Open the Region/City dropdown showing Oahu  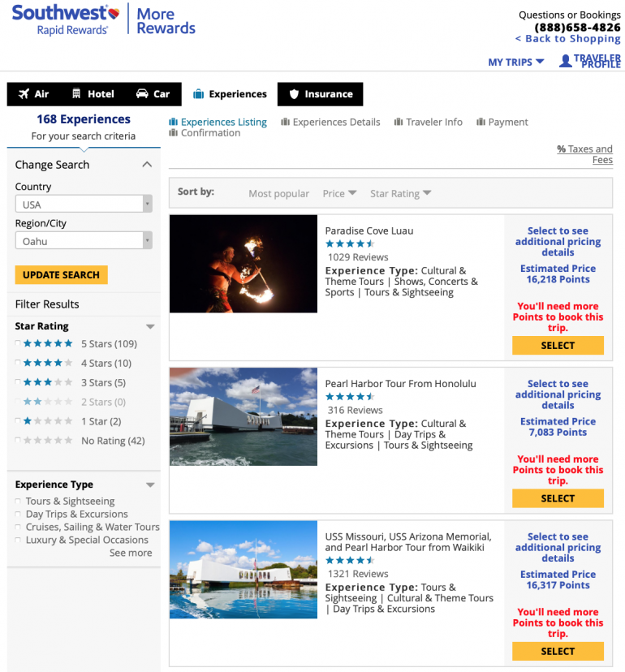[84, 240]
